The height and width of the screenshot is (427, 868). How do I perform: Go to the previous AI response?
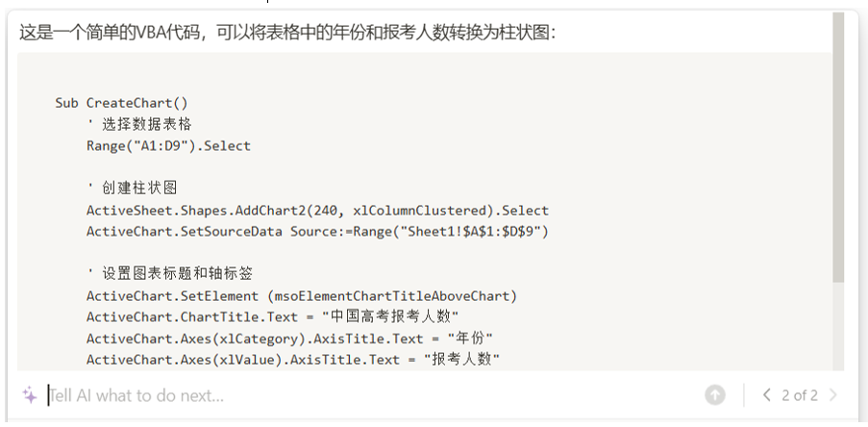point(766,395)
